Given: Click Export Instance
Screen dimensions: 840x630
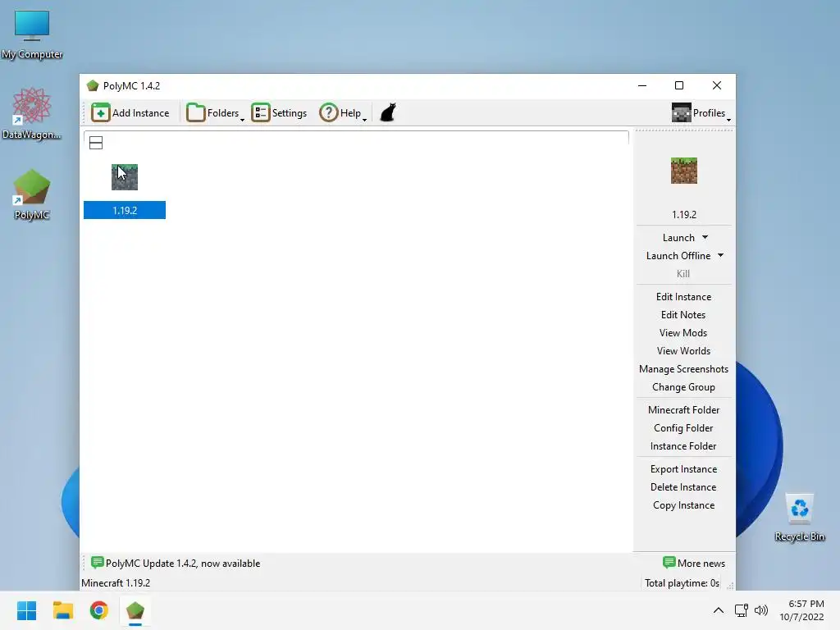Looking at the screenshot, I should [683, 469].
